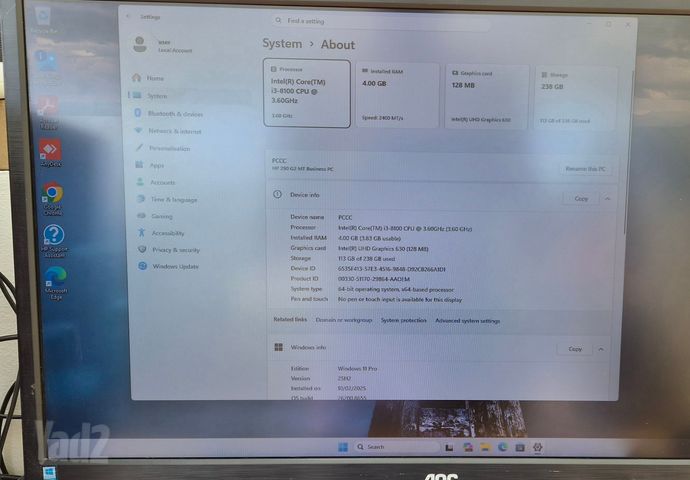Viewport: 690px width, 480px height.
Task: Click the Product ID value row
Action: 374,279
